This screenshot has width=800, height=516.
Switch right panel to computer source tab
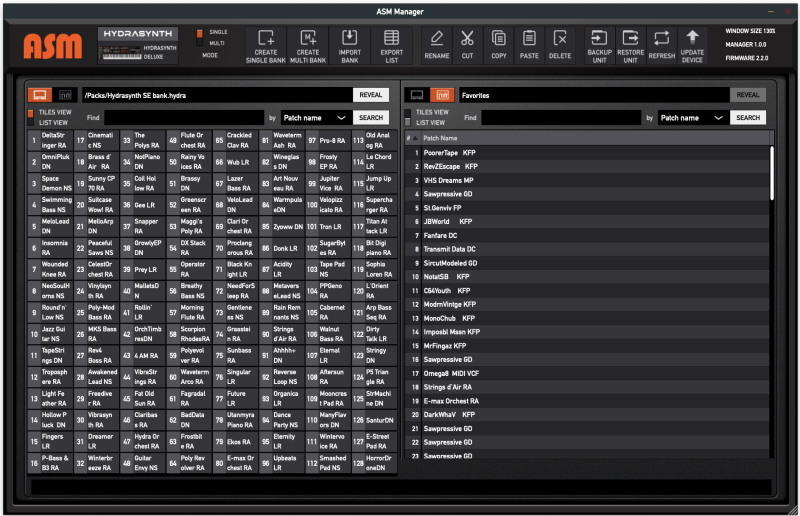pyautogui.click(x=417, y=95)
